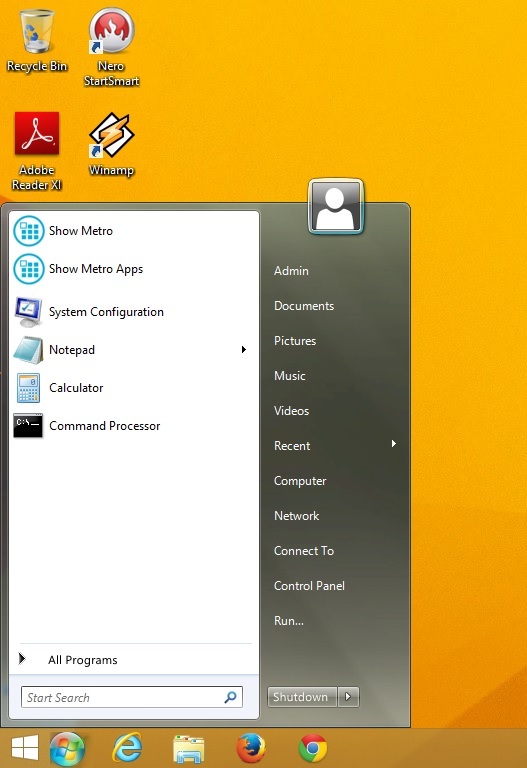Open the Music link
Image resolution: width=527 pixels, height=768 pixels.
point(289,376)
